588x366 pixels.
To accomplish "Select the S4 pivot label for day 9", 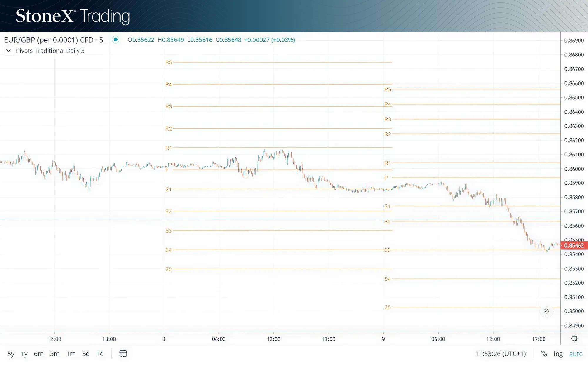I will pyautogui.click(x=388, y=279).
